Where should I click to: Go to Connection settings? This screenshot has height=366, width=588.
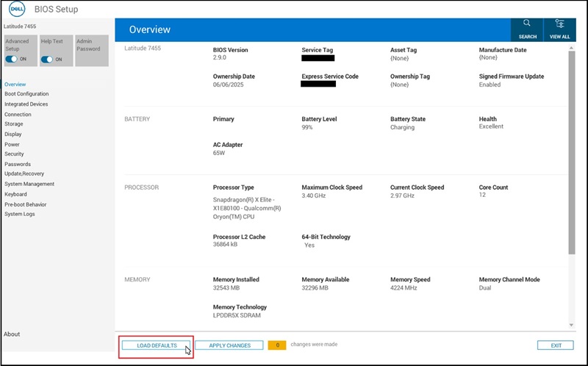18,115
